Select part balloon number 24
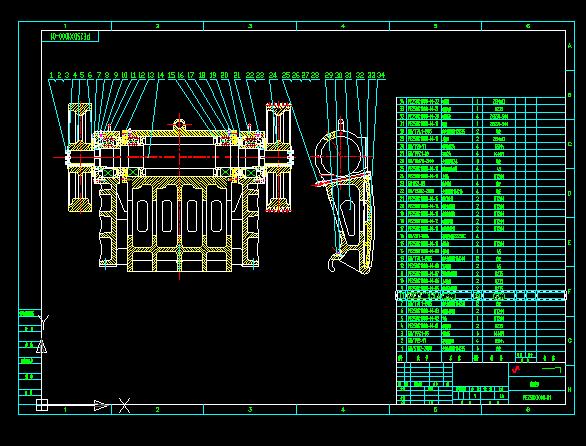Viewport: 586px width, 446px height. (x=273, y=75)
